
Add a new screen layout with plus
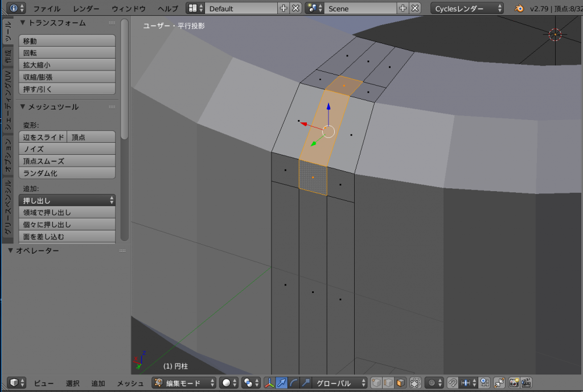pos(284,9)
